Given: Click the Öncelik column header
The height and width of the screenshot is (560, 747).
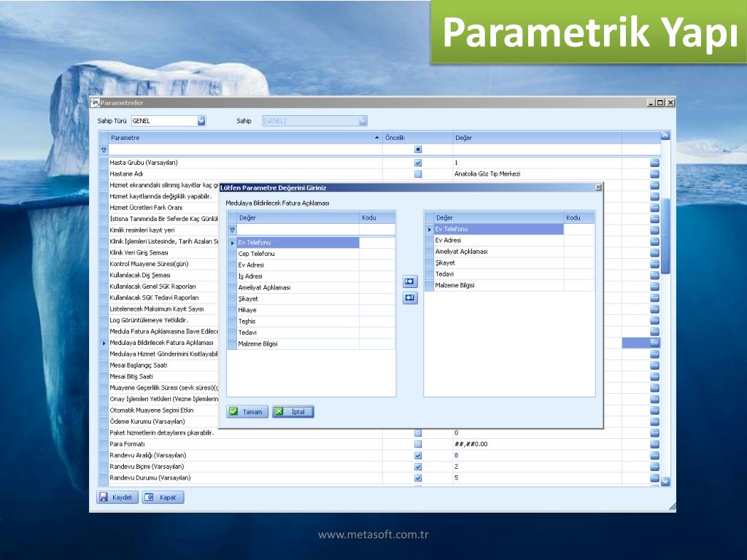Looking at the screenshot, I should (417, 138).
